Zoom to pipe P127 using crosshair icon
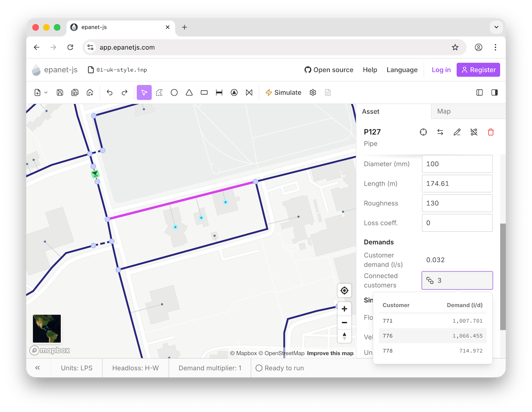 tap(423, 132)
